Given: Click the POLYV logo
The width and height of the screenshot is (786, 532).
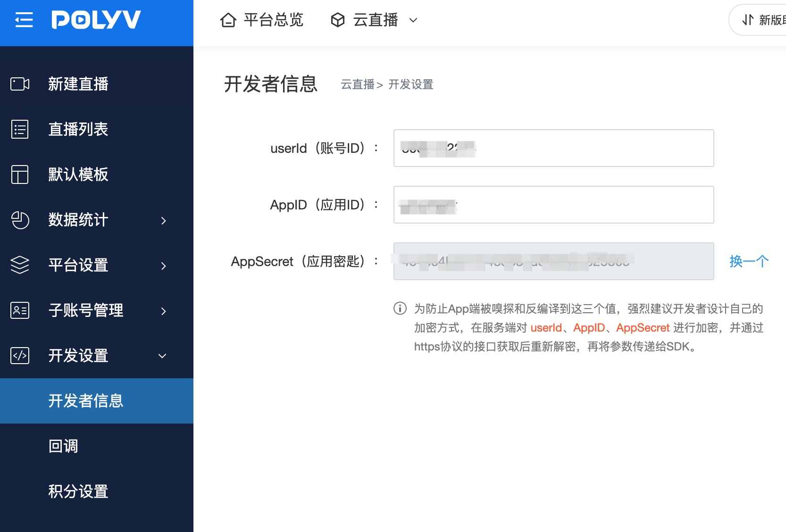Looking at the screenshot, I should click(96, 20).
